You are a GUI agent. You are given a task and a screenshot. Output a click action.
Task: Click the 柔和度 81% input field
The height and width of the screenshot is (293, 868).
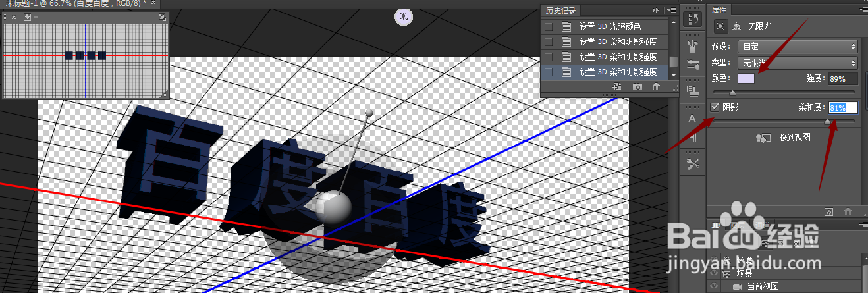[843, 107]
